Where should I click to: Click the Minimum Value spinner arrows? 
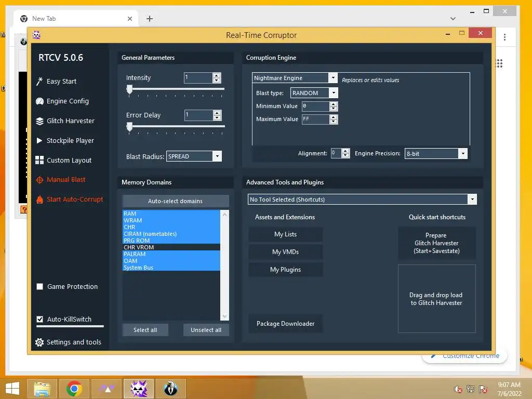coord(334,106)
